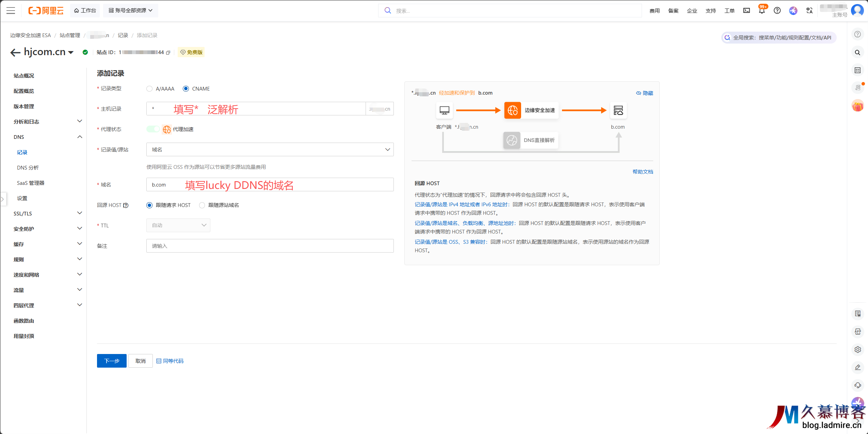Open the 账号全部资源 dropdown
The image size is (868, 434).
(x=130, y=11)
